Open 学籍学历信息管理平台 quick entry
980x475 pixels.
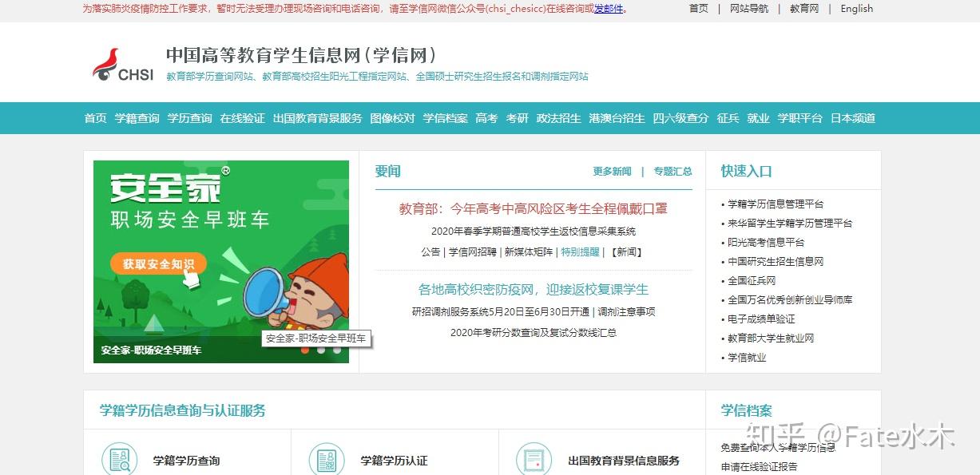[x=776, y=204]
